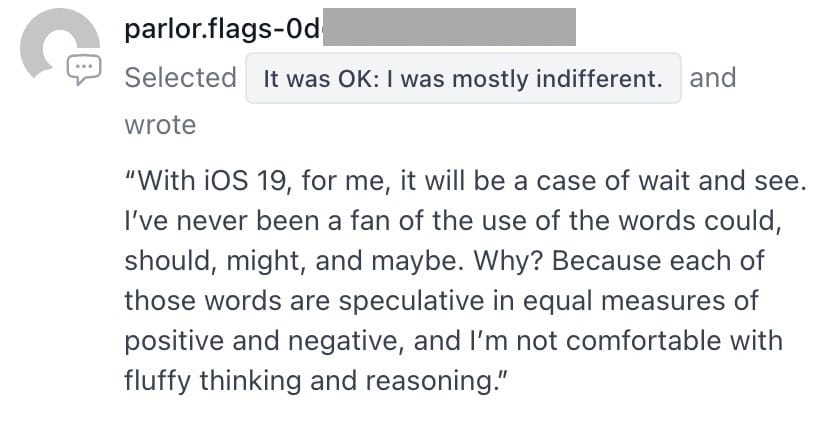814x426 pixels.
Task: Click "fluffy thinking and reasoning." text
Action: pyautogui.click(x=309, y=381)
